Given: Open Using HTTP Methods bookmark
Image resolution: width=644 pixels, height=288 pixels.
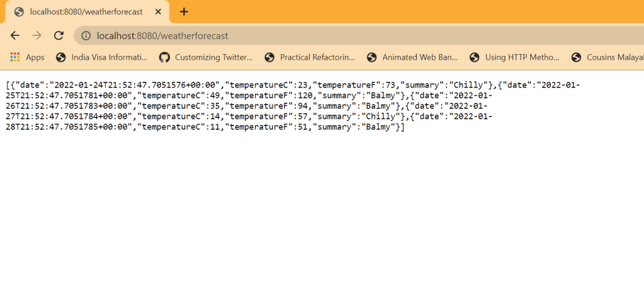Looking at the screenshot, I should [515, 57].
